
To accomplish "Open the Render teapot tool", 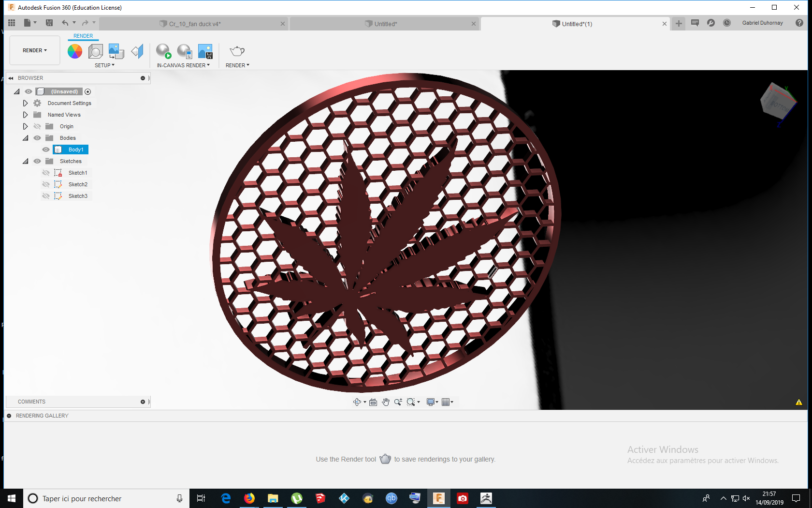I will [x=237, y=51].
